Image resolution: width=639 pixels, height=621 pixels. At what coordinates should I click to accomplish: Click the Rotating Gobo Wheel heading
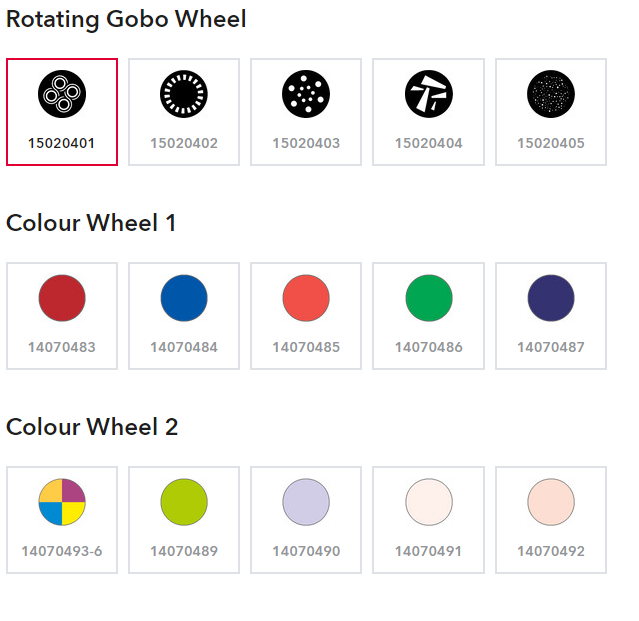[126, 19]
